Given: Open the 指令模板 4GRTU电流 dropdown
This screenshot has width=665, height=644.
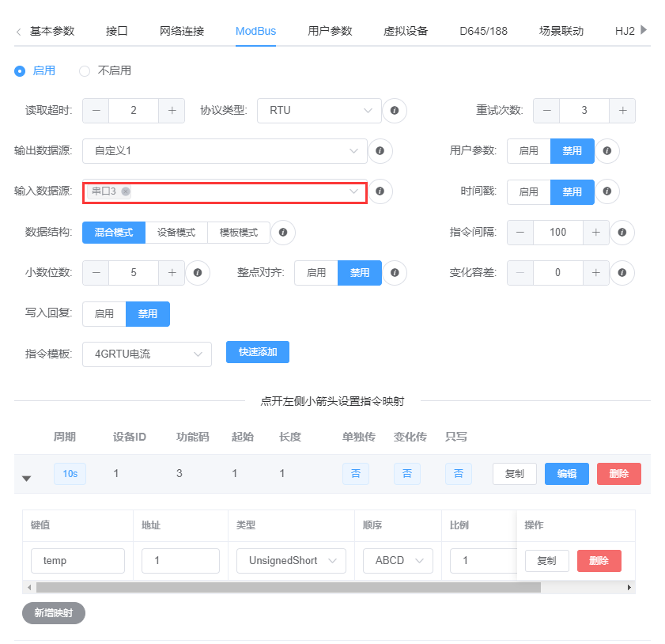Looking at the screenshot, I should [x=146, y=354].
